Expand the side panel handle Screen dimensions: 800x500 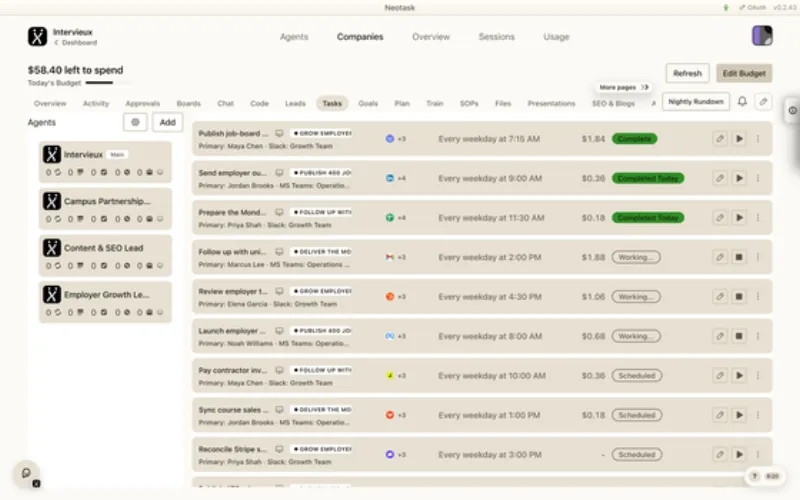point(792,110)
